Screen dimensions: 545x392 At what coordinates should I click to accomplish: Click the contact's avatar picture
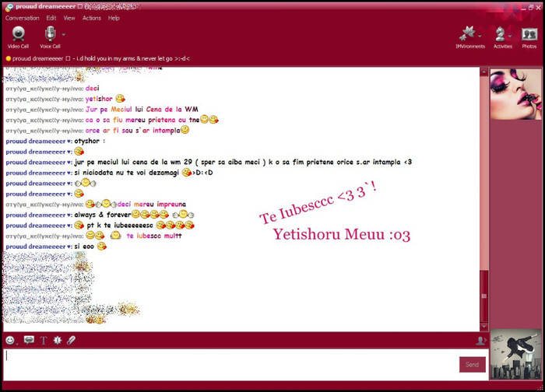click(x=515, y=93)
